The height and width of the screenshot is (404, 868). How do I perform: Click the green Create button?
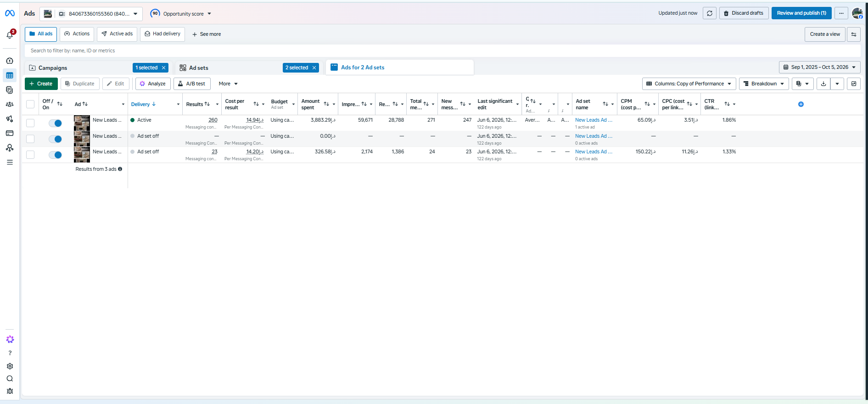tap(41, 84)
